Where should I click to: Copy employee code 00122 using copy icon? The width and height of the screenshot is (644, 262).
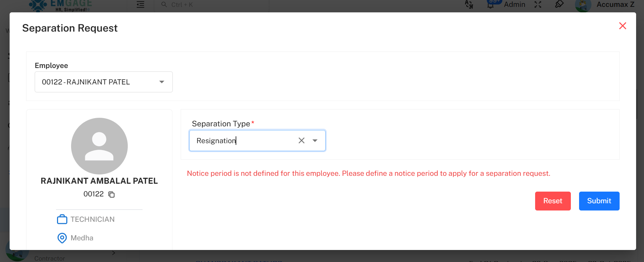(111, 194)
